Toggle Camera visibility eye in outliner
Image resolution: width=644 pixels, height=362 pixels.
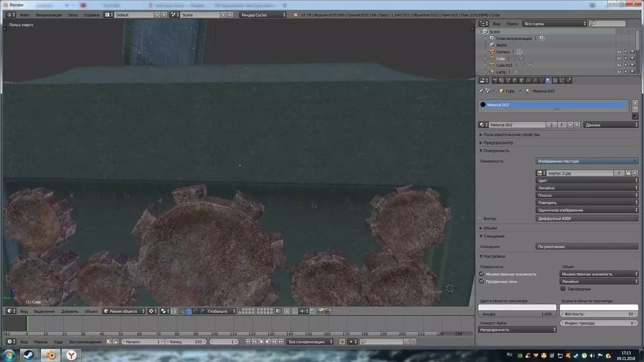click(x=619, y=52)
